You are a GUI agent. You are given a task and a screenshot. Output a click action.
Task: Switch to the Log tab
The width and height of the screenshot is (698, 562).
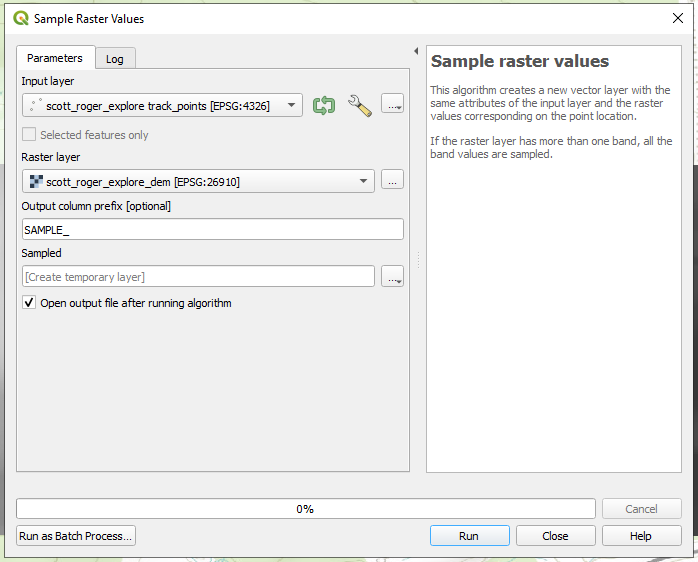tap(115, 59)
